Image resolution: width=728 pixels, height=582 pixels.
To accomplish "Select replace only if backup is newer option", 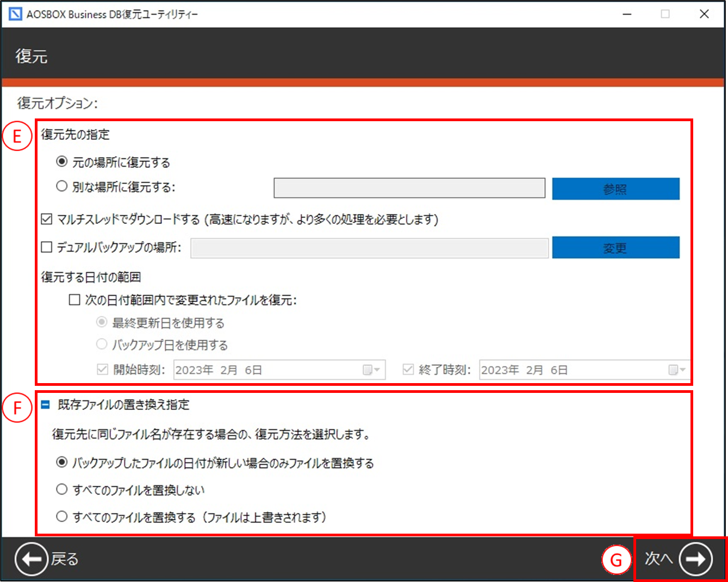I will 62,462.
